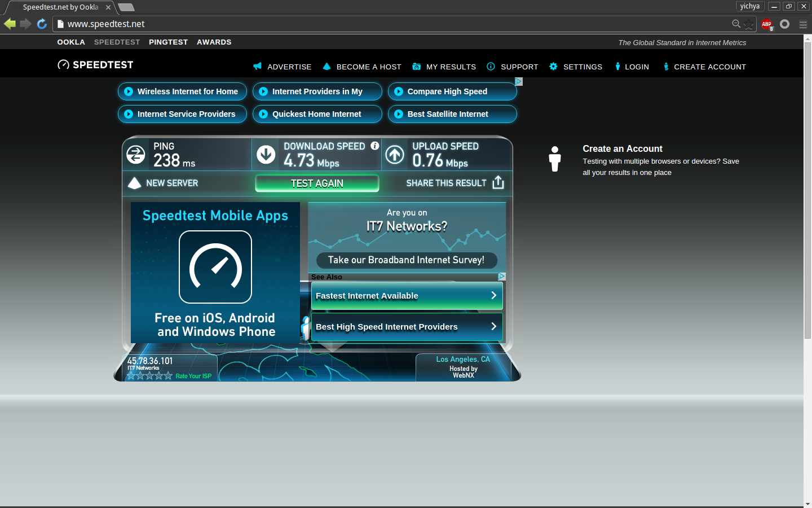The image size is (812, 508).
Task: Click the Support info icon
Action: pyautogui.click(x=491, y=66)
